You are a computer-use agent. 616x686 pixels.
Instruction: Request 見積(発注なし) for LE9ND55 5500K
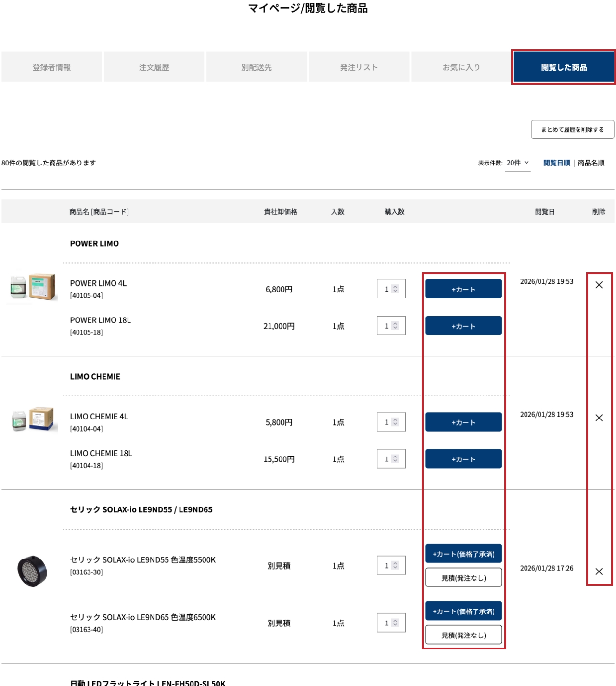click(x=463, y=578)
